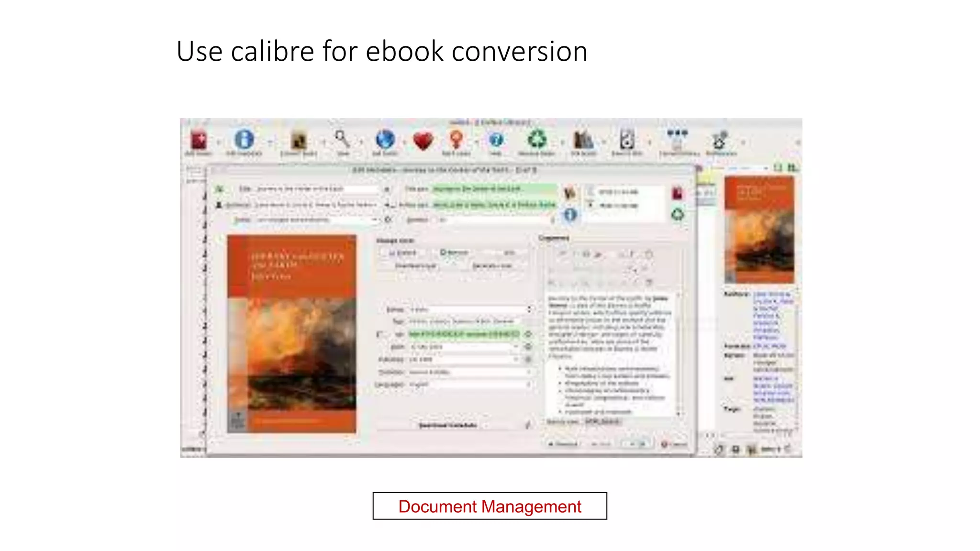Click the OK button in dialog
Viewport: 980px width, 551px height.
pos(637,444)
